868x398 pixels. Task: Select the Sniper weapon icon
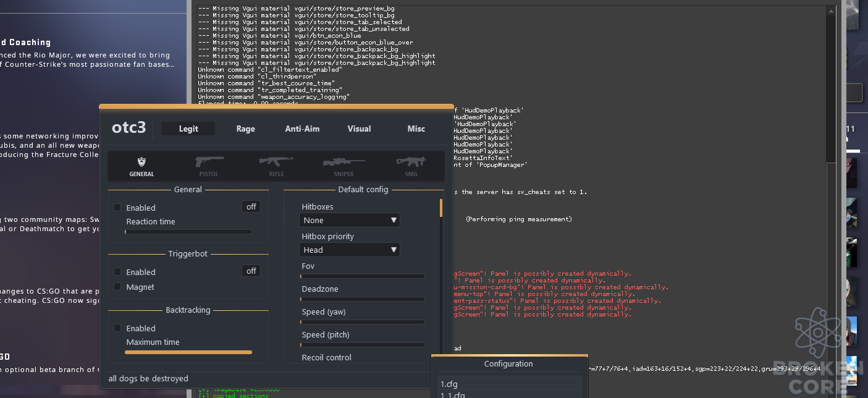pos(343,166)
